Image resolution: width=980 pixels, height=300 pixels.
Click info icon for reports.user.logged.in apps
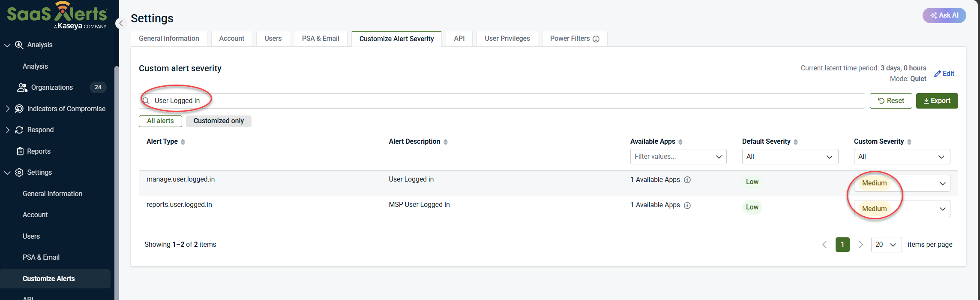[687, 206]
